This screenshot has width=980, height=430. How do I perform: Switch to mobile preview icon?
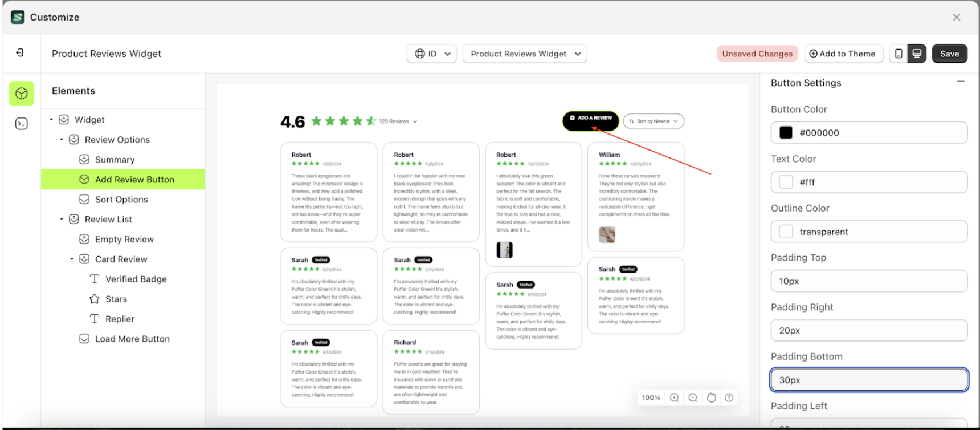click(x=899, y=54)
